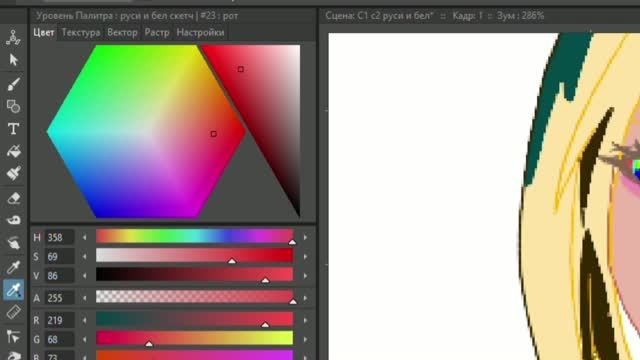Select the Fill bucket tool
The image size is (640, 360).
click(x=13, y=151)
